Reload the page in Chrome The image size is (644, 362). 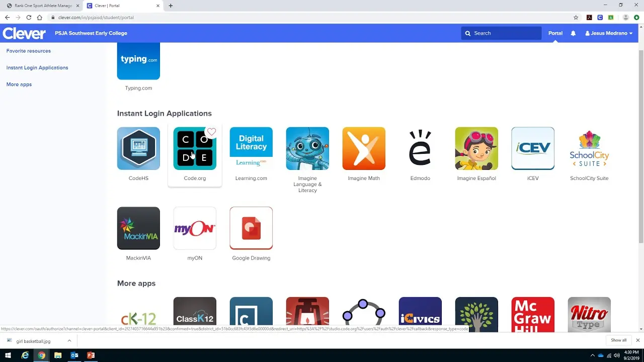point(29,17)
